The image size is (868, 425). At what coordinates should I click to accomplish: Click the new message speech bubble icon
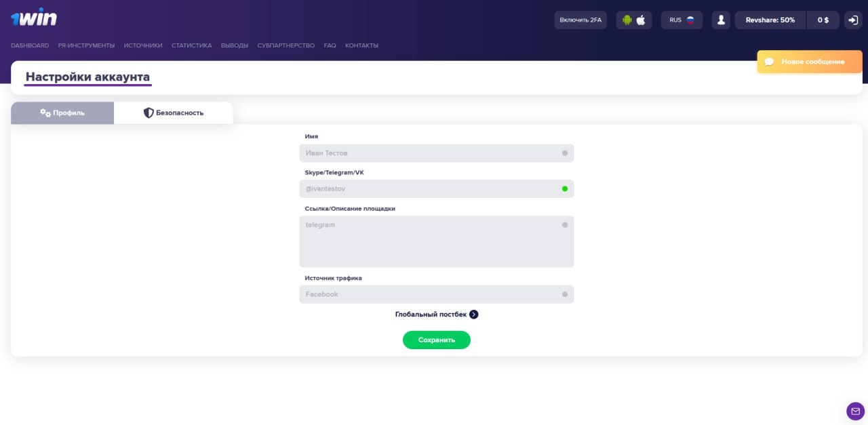[x=770, y=62]
